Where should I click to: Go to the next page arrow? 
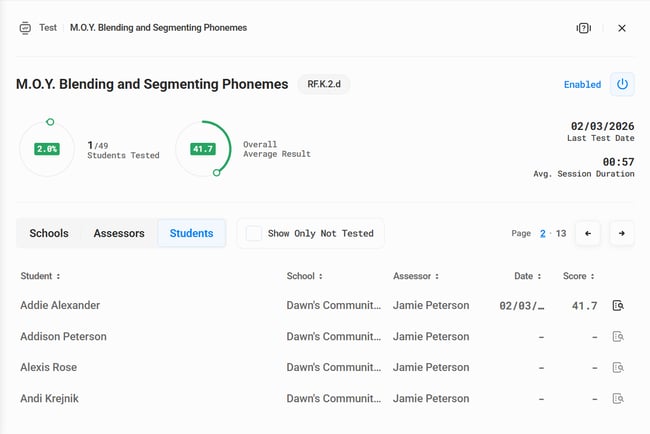coord(622,233)
